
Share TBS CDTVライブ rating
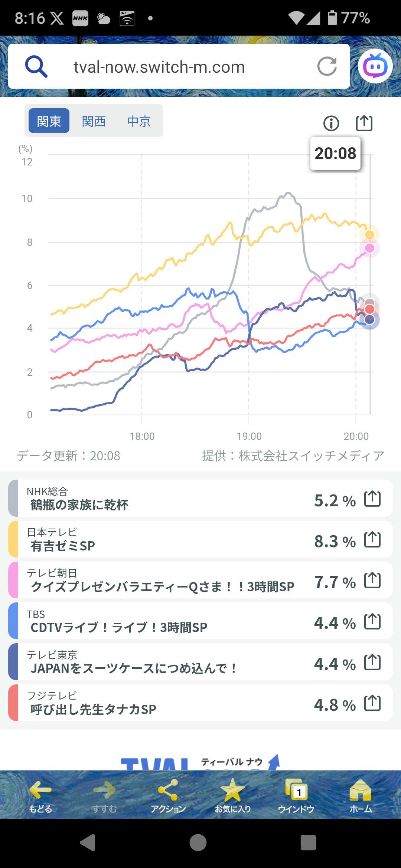click(372, 621)
